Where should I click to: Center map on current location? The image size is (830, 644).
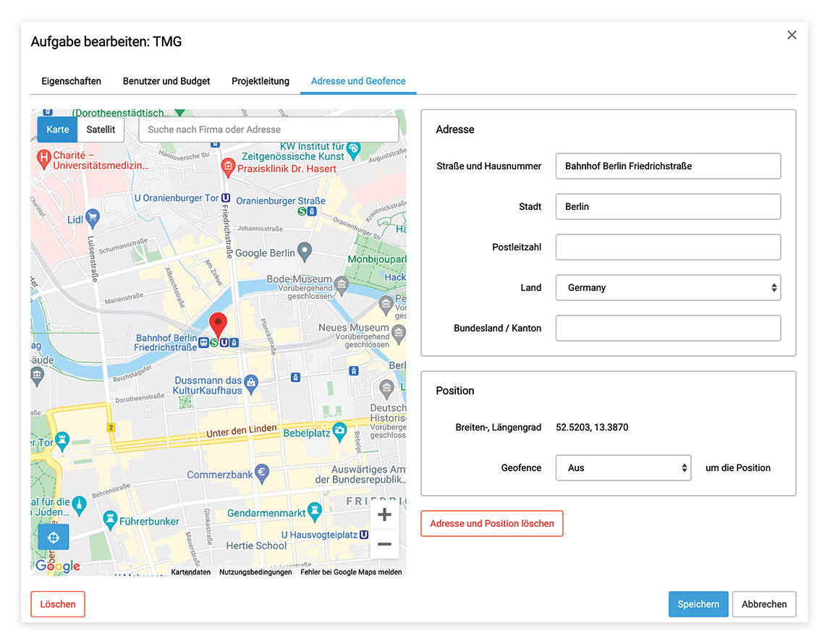coord(53,538)
